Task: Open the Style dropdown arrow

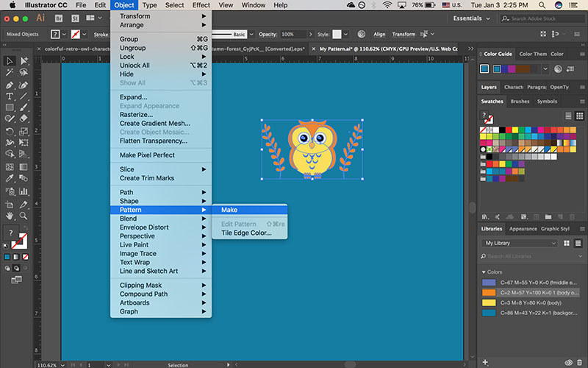Action: pos(345,34)
